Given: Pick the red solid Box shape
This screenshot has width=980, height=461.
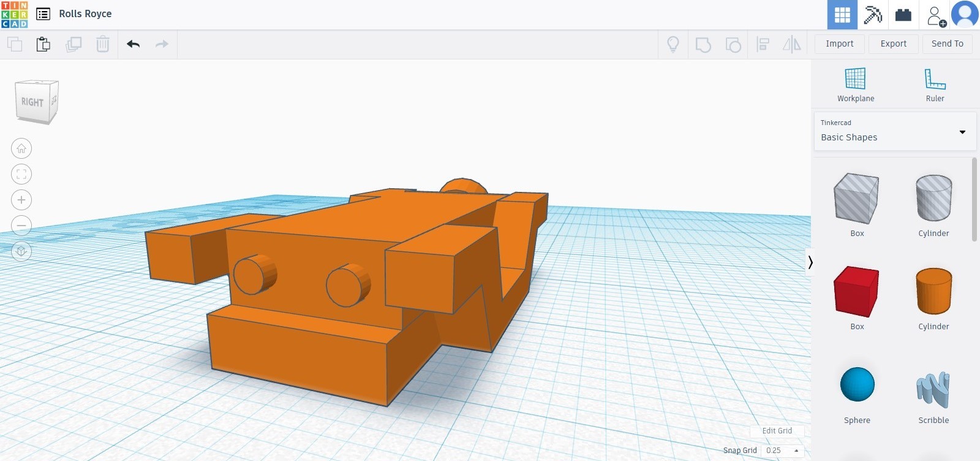Looking at the screenshot, I should [856, 292].
